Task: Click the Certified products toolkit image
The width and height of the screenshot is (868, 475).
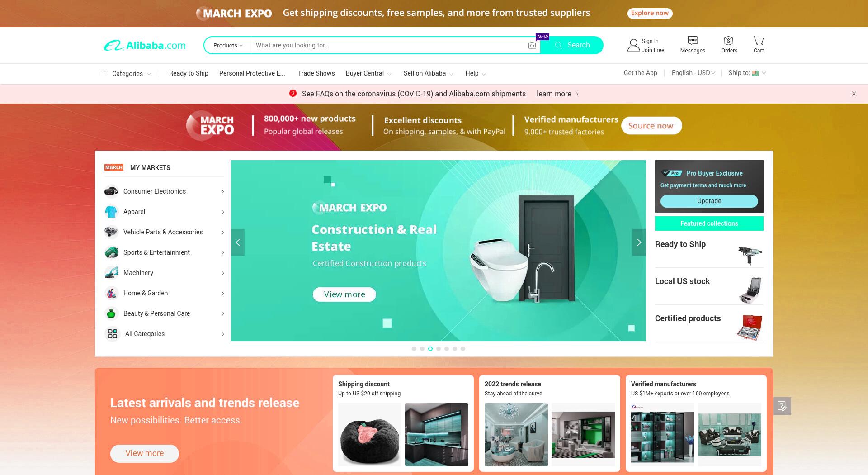Action: pos(750,327)
